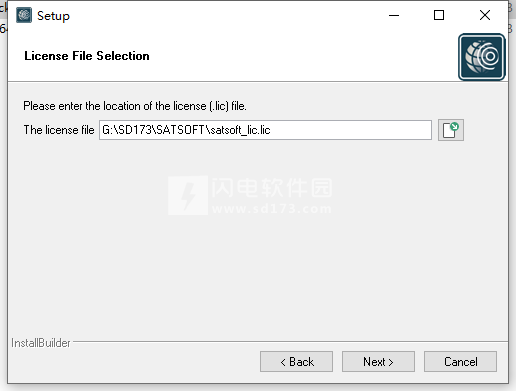This screenshot has width=516, height=391.
Task: Click the Setup title text
Action: 53,16
